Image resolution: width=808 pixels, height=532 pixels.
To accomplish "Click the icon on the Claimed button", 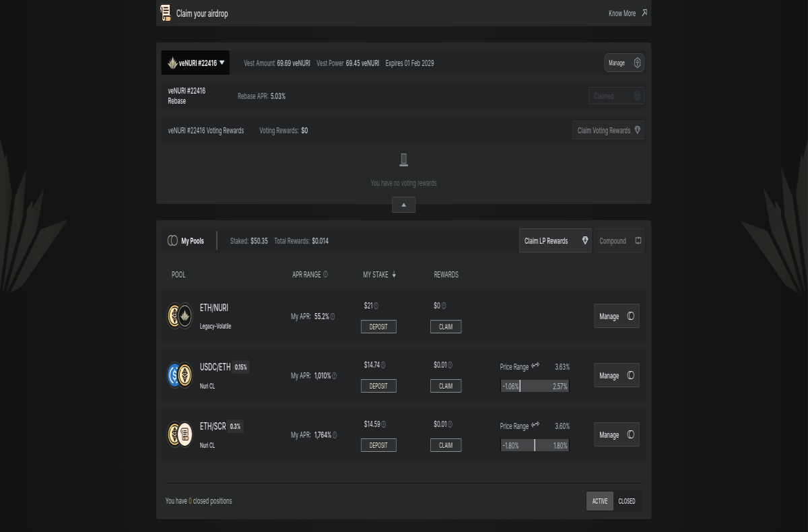I will [637, 96].
